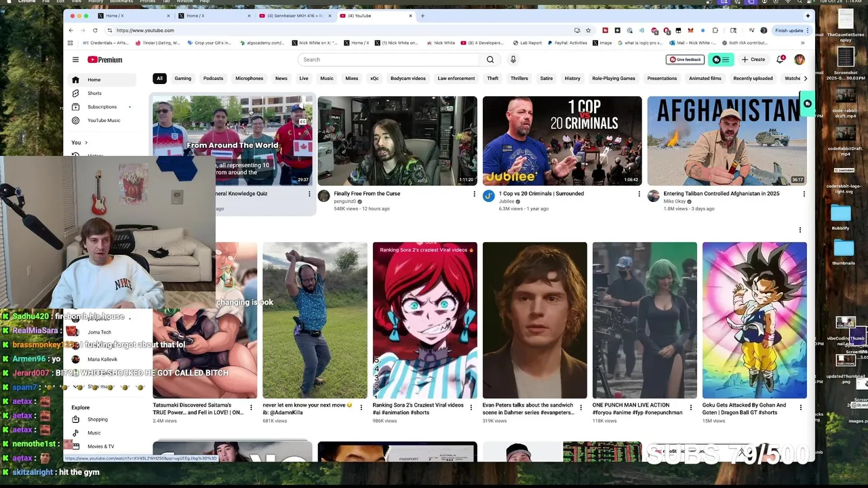Click the Give feedback button
The height and width of the screenshot is (488, 868).
[685, 60]
